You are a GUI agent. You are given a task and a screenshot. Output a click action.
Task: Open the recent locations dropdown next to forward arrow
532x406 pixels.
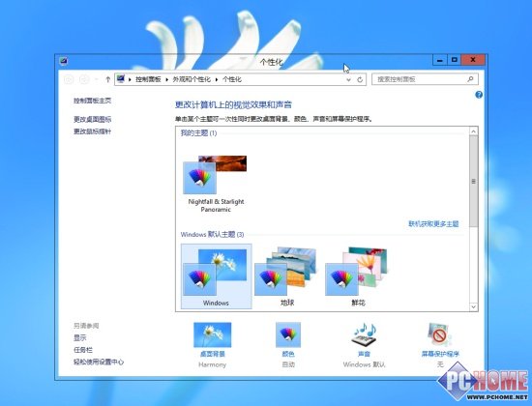tap(96, 79)
